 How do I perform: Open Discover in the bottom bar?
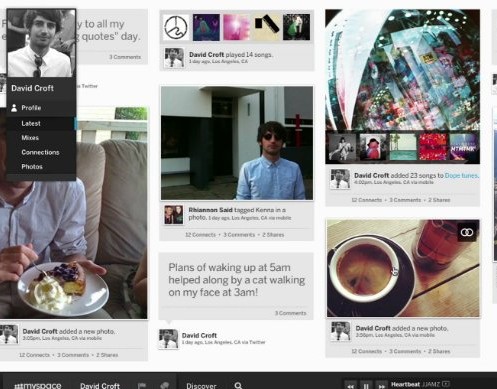coord(201,386)
